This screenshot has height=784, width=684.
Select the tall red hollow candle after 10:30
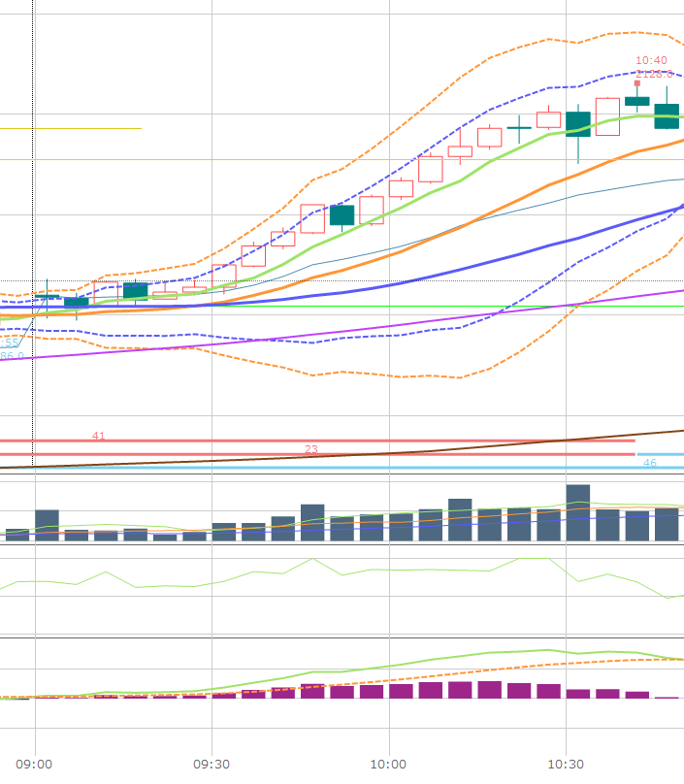[607, 116]
